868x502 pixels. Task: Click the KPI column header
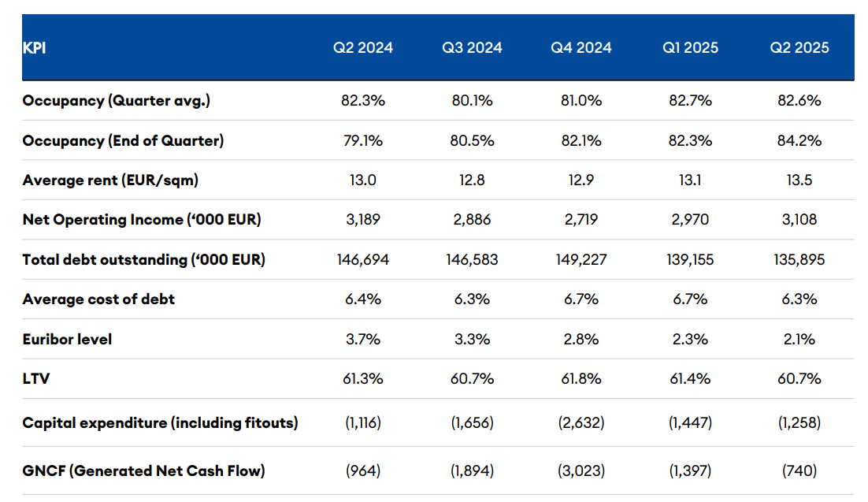(36, 48)
